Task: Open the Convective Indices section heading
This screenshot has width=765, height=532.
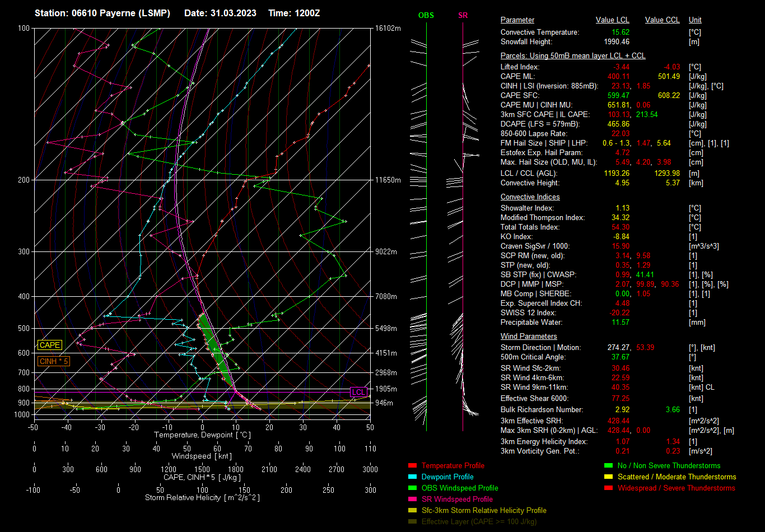Action: point(530,197)
